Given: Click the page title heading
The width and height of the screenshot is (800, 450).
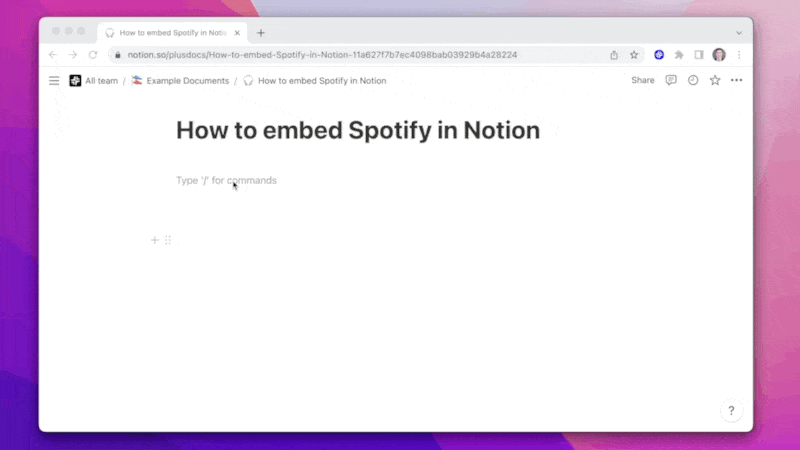Looking at the screenshot, I should click(357, 130).
